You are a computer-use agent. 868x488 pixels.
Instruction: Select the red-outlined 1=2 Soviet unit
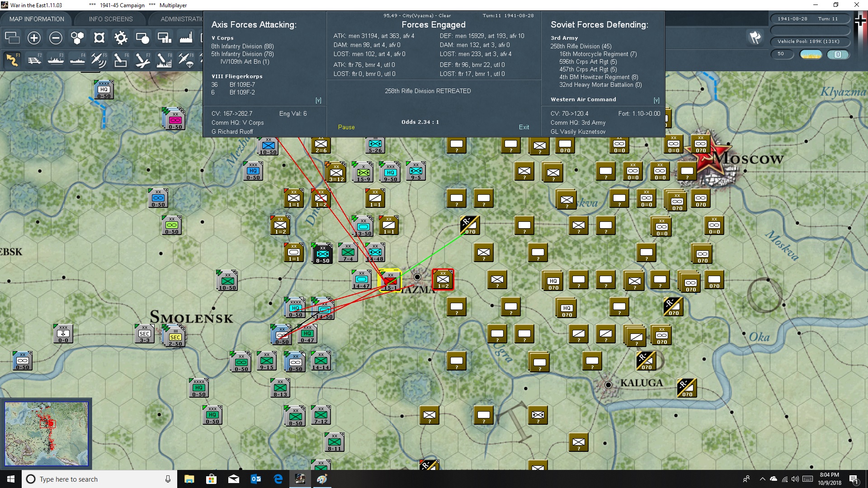coord(443,280)
